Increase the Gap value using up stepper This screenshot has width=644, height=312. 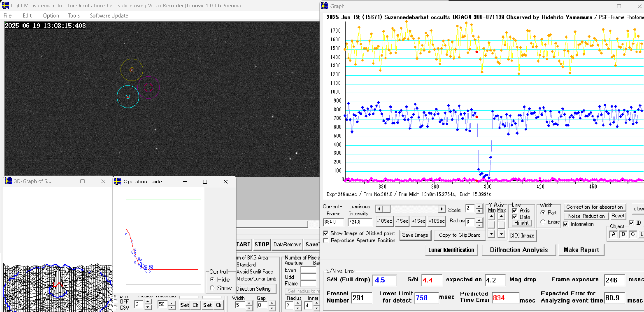272,303
